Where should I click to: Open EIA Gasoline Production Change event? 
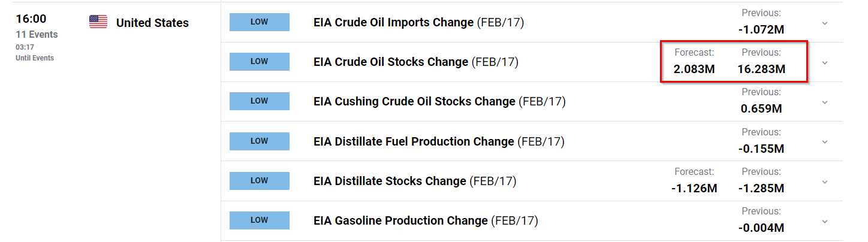coord(426,220)
